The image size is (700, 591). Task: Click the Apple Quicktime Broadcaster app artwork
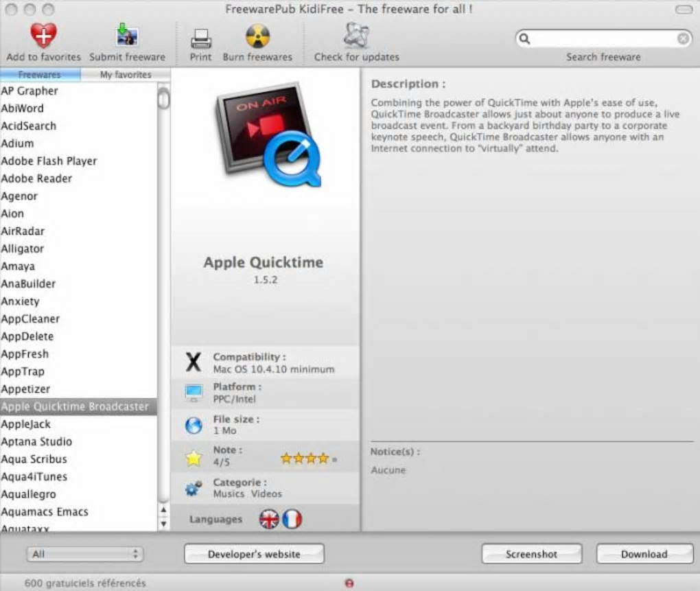pos(268,135)
